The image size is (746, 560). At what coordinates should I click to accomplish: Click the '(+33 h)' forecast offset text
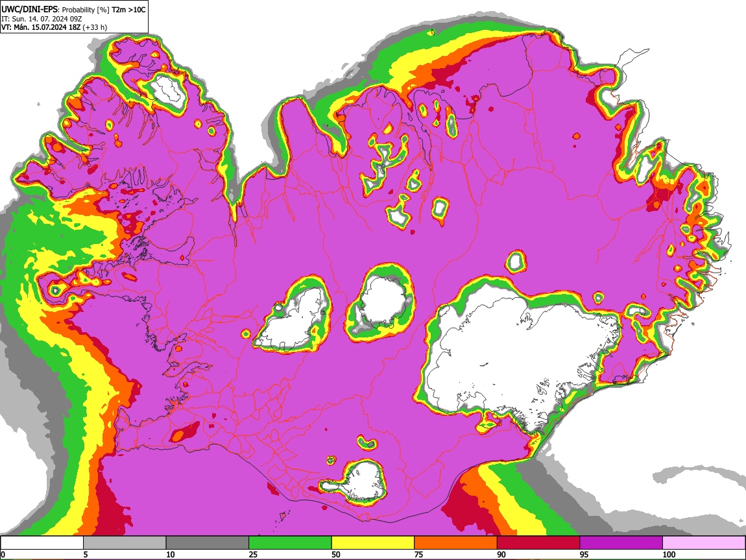tap(95, 28)
